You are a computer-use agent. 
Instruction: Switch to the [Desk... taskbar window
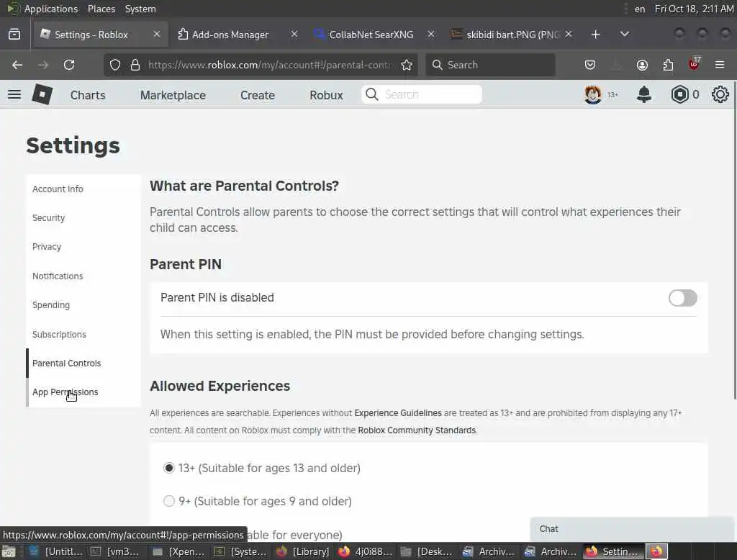(428, 551)
